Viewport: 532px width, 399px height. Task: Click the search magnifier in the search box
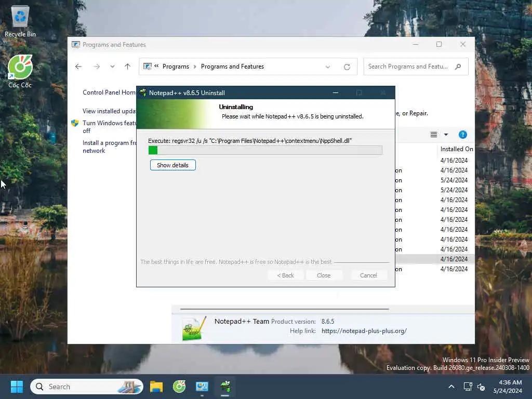point(458,66)
